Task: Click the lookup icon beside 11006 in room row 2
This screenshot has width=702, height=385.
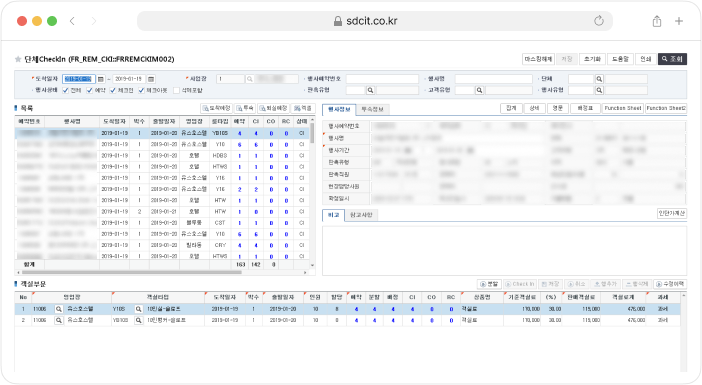Action: click(x=59, y=320)
